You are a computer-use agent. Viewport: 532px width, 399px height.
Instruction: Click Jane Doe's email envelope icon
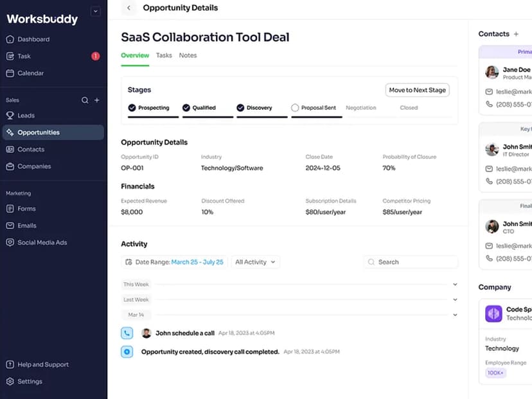coord(489,92)
